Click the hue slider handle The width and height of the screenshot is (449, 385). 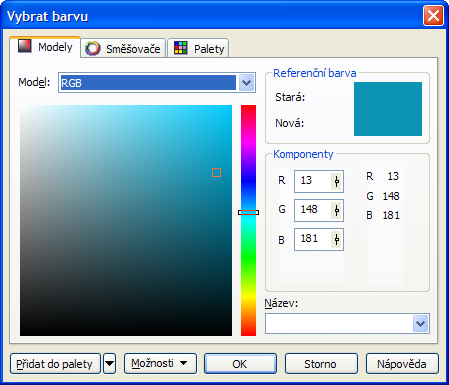(x=249, y=212)
